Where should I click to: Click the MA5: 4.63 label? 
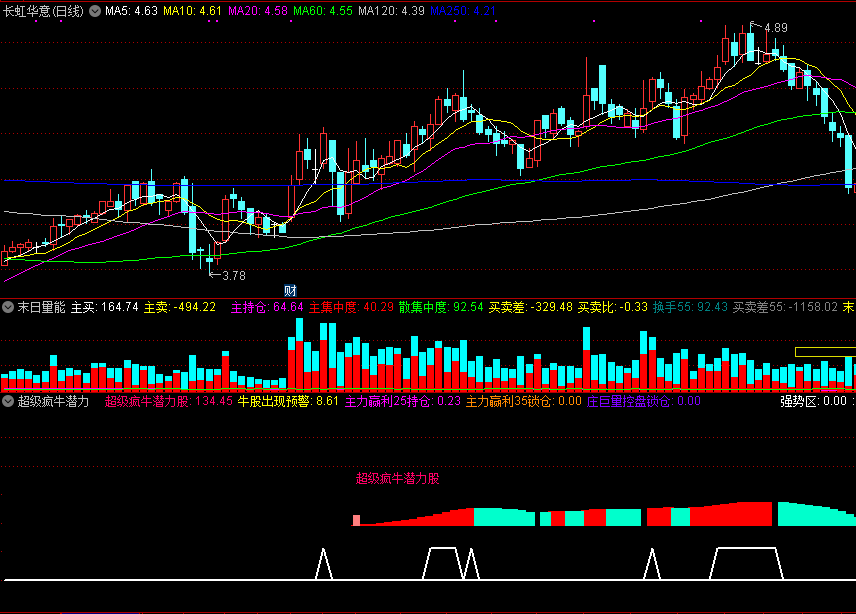[131, 11]
